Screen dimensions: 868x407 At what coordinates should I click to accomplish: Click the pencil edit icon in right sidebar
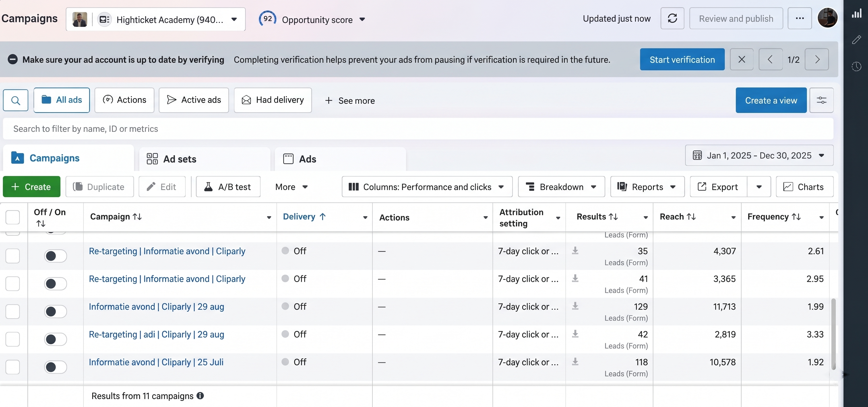[x=856, y=40]
